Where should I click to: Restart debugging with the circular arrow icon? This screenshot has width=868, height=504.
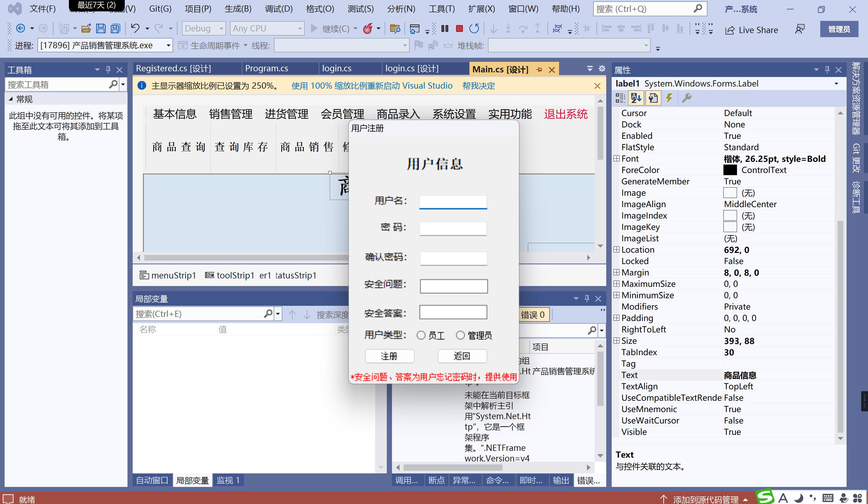tap(474, 28)
